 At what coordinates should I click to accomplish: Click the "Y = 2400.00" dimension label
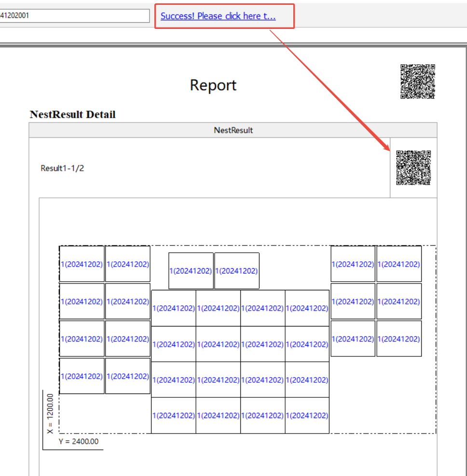[79, 441]
